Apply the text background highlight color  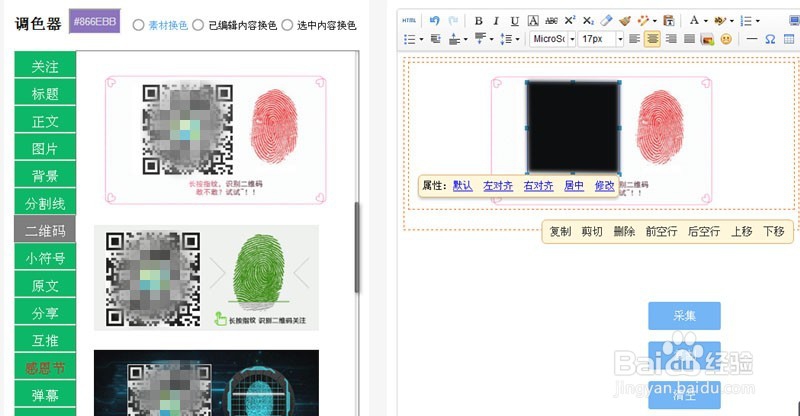click(720, 21)
